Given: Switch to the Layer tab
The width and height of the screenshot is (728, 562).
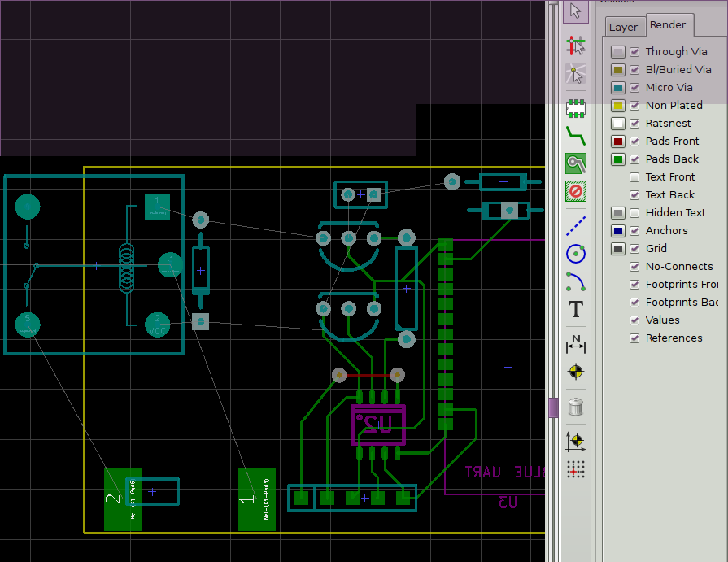Looking at the screenshot, I should 623,27.
